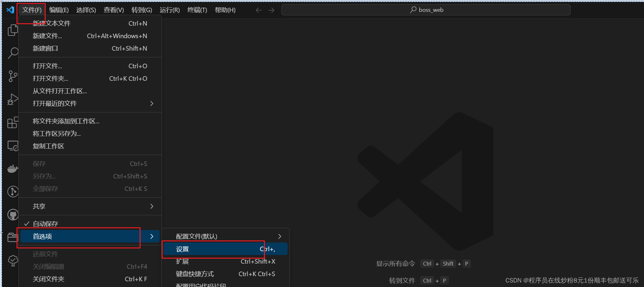
Task: Open the Explorer view in activity bar
Action: [x=13, y=30]
